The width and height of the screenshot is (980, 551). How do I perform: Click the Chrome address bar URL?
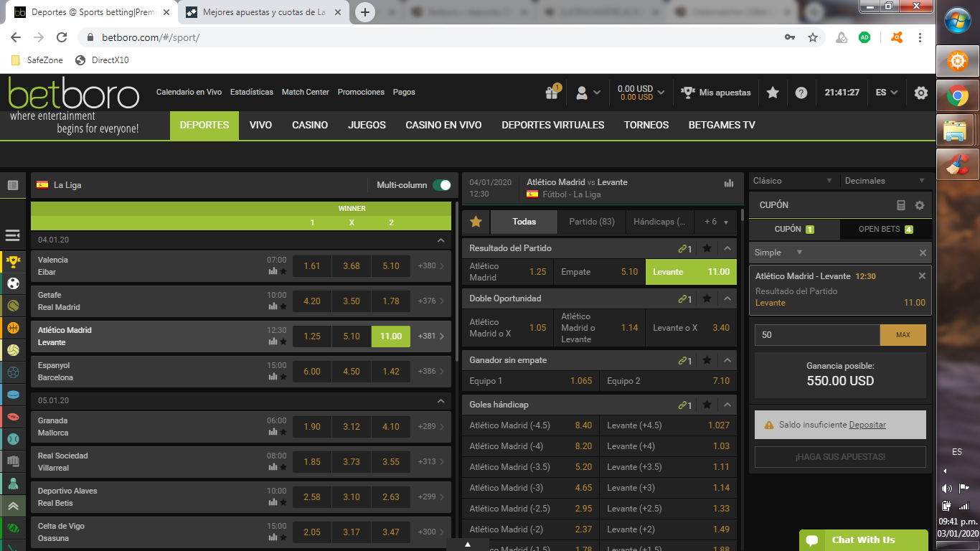pos(151,37)
